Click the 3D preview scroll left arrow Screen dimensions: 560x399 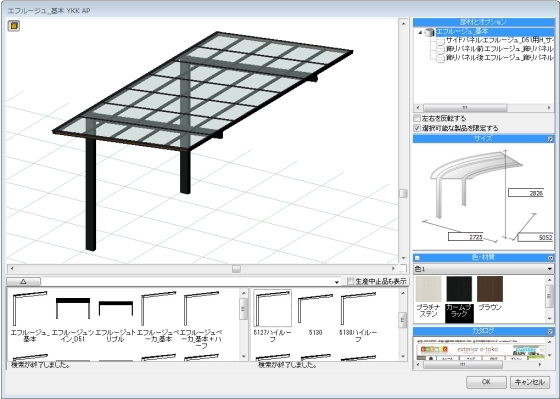(x=12, y=269)
